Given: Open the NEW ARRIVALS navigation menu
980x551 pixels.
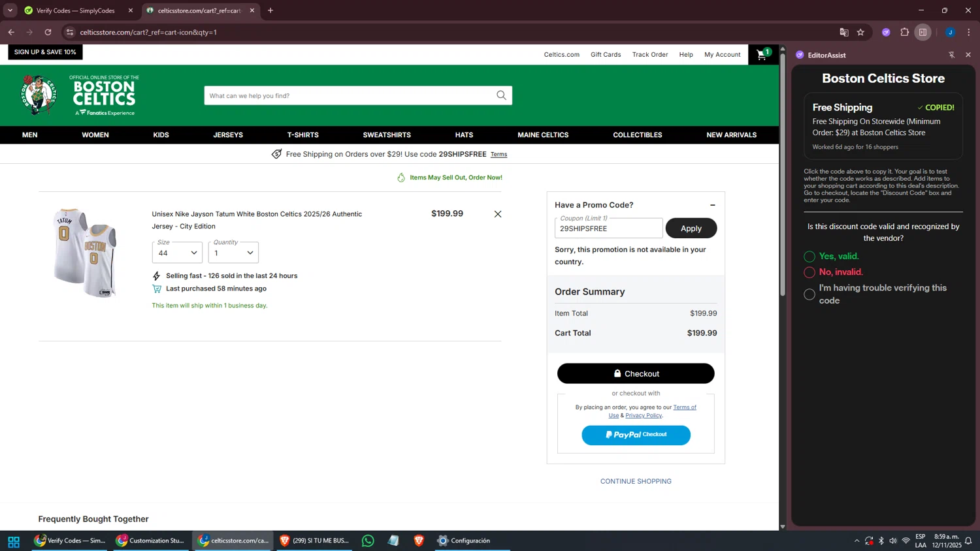Looking at the screenshot, I should click(x=731, y=135).
